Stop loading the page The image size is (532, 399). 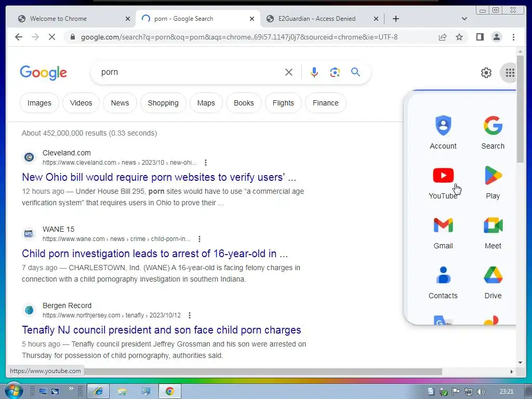pos(52,37)
